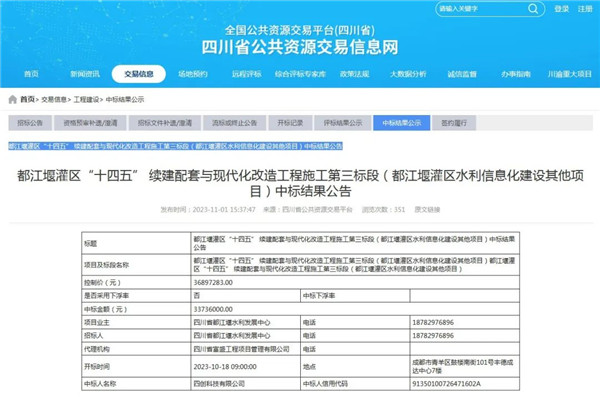The width and height of the screenshot is (600, 400).
Task: Switch to the 流标或终止公告 tab
Action: coord(235,123)
